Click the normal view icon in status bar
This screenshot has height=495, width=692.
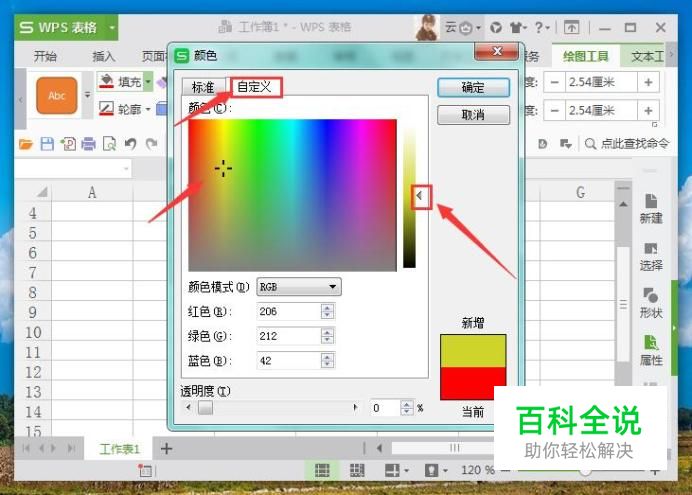click(x=322, y=470)
